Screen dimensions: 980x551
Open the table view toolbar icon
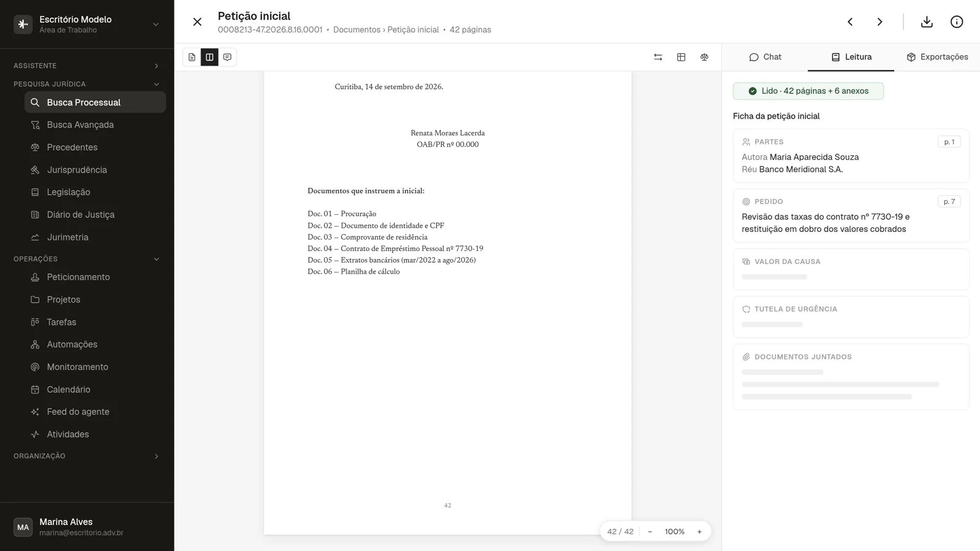681,57
